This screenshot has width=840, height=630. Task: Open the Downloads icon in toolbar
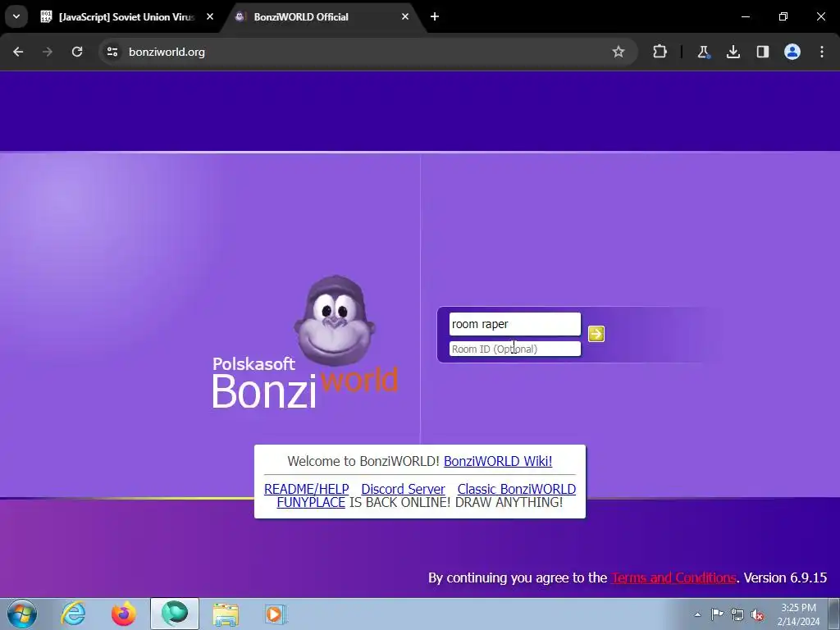click(733, 52)
